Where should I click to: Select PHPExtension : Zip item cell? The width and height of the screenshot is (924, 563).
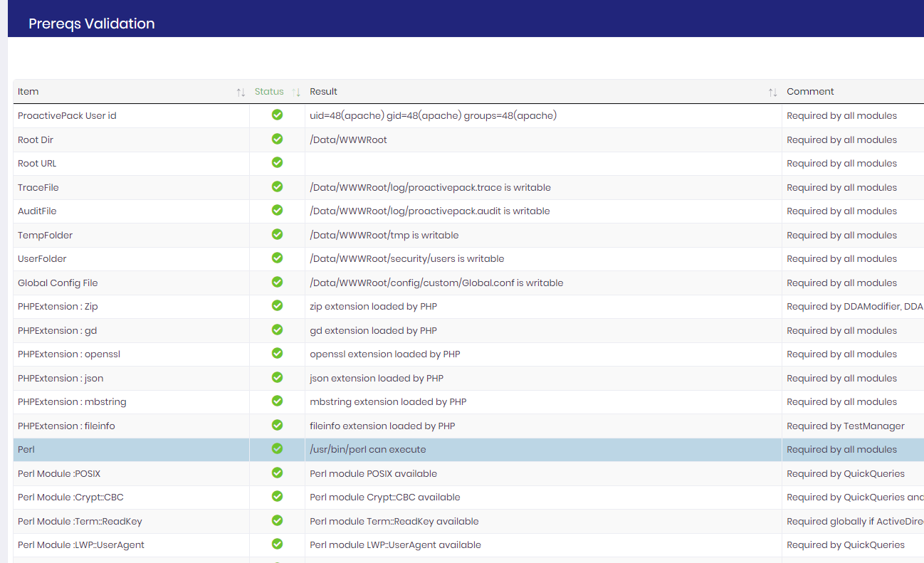click(x=131, y=306)
